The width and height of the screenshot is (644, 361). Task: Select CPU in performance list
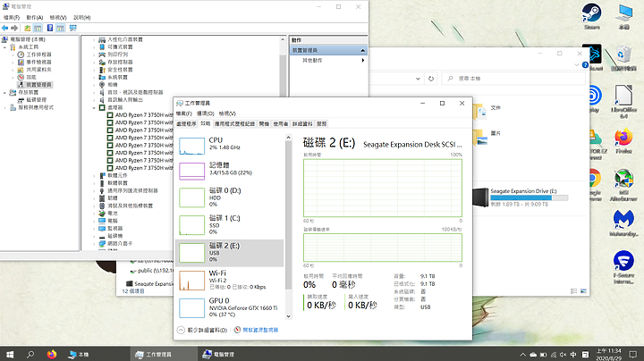[x=230, y=146]
